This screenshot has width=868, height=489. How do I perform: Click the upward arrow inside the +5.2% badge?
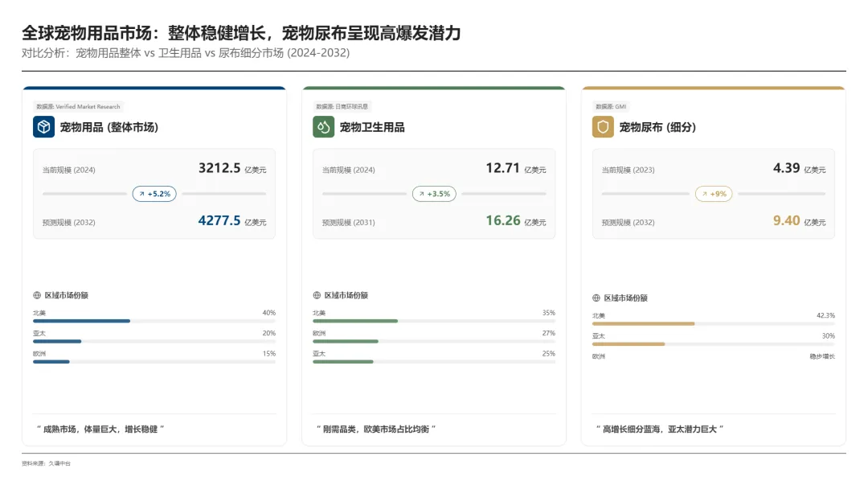144,194
